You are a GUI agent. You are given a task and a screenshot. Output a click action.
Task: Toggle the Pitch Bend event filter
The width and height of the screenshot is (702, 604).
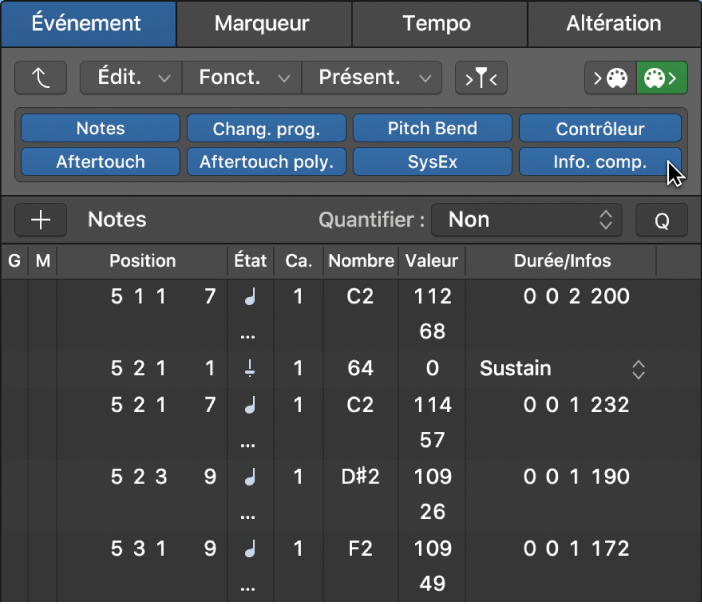pyautogui.click(x=432, y=128)
